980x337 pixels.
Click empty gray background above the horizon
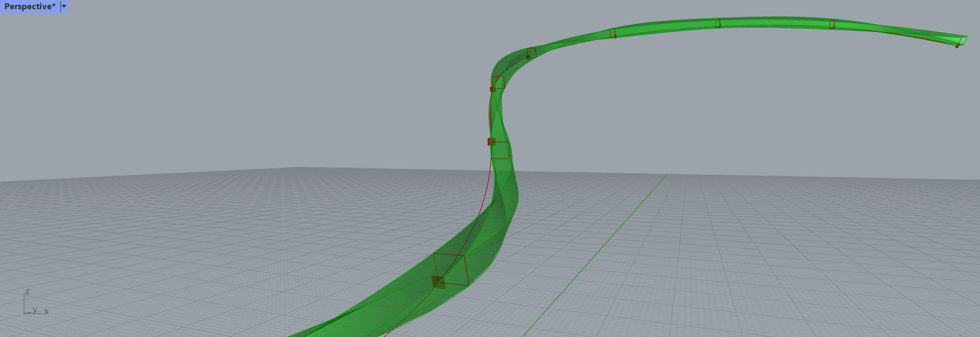(216, 81)
